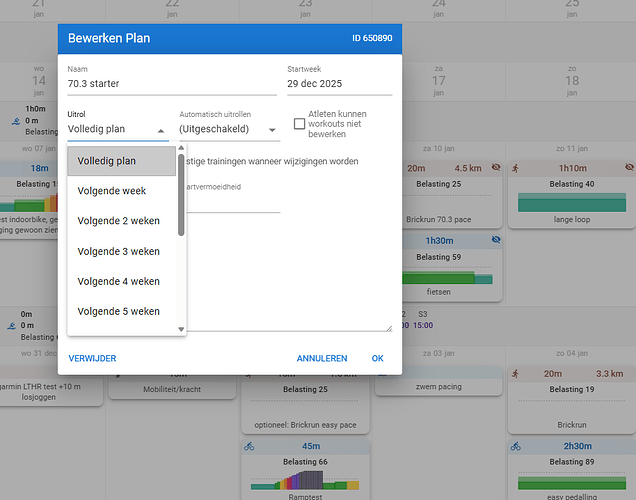Toggle visibility eye on lange loop workout
Viewport: 636px width, 500px height.
coord(628,168)
